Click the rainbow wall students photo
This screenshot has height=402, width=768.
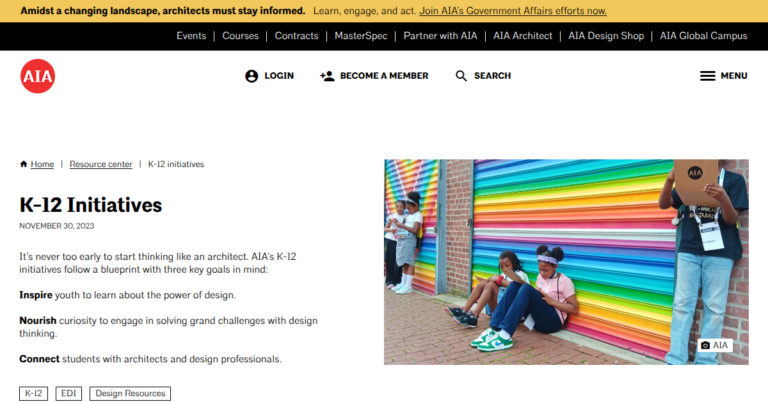click(x=566, y=260)
